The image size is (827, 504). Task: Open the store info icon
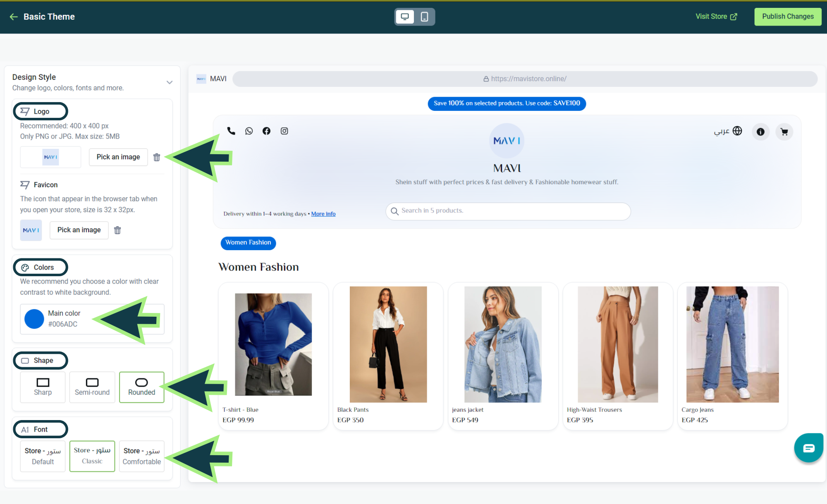[x=760, y=132]
